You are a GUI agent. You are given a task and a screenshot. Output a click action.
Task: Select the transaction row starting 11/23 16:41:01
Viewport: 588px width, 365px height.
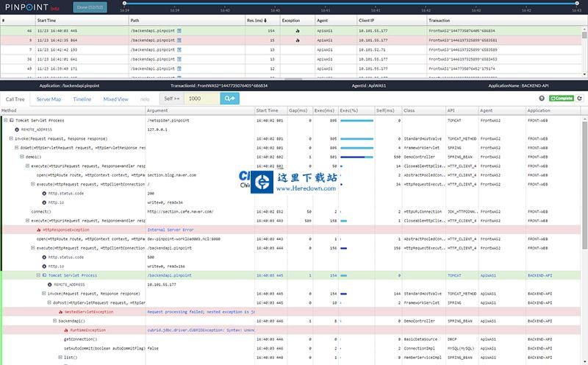tap(291, 59)
